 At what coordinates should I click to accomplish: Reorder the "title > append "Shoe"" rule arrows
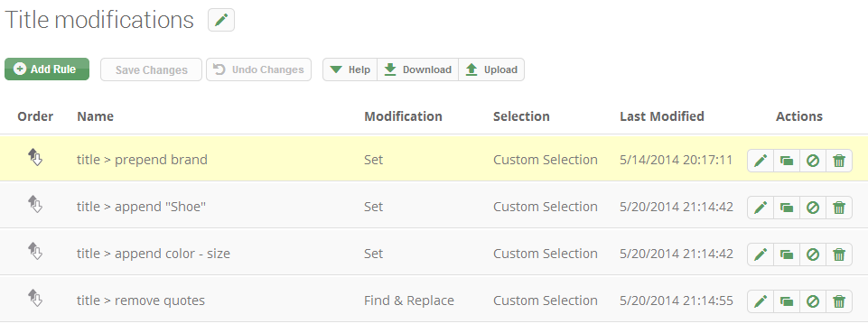click(35, 204)
